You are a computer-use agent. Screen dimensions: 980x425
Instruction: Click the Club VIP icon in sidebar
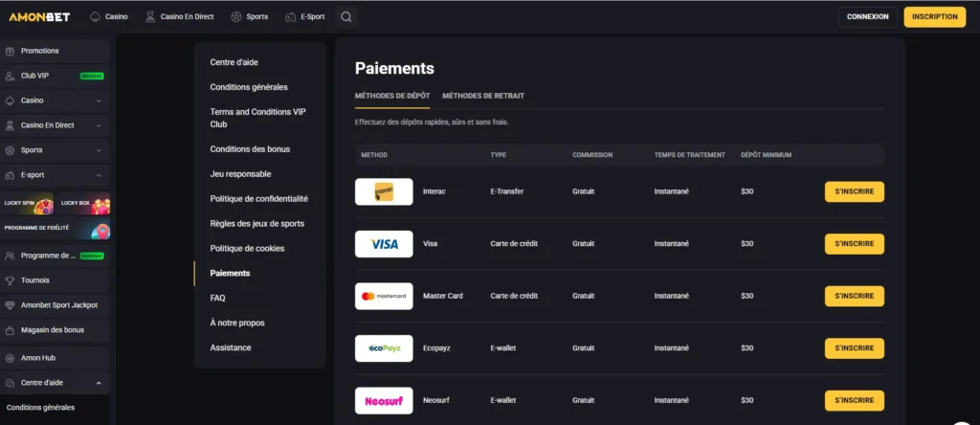pyautogui.click(x=10, y=76)
